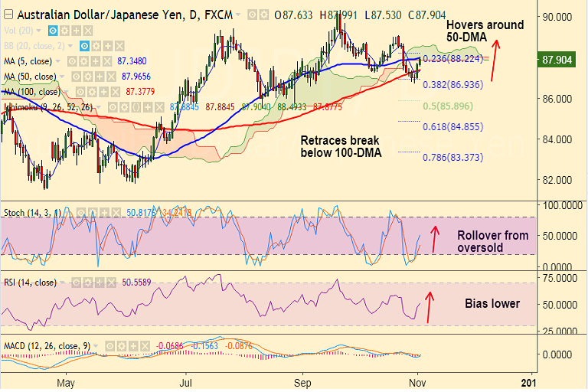The image size is (588, 392).
Task: Remove the Stoch indicator with X
Action: pos(116,213)
